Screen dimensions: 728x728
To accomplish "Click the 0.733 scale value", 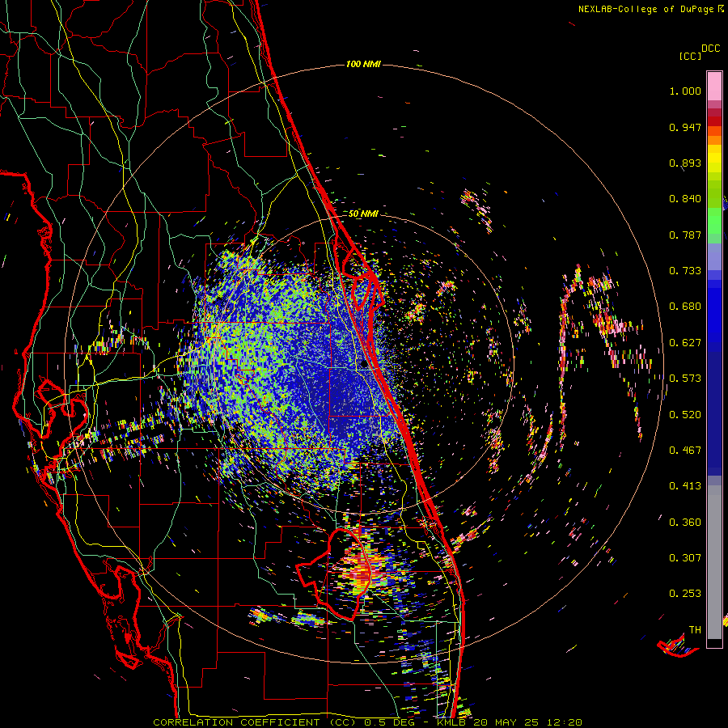I will click(x=685, y=271).
